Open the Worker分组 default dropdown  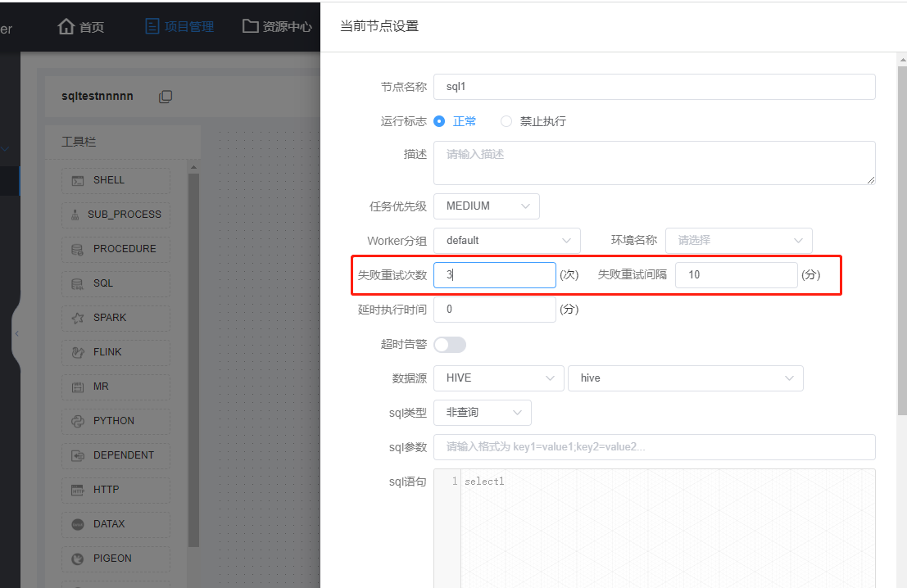click(506, 241)
